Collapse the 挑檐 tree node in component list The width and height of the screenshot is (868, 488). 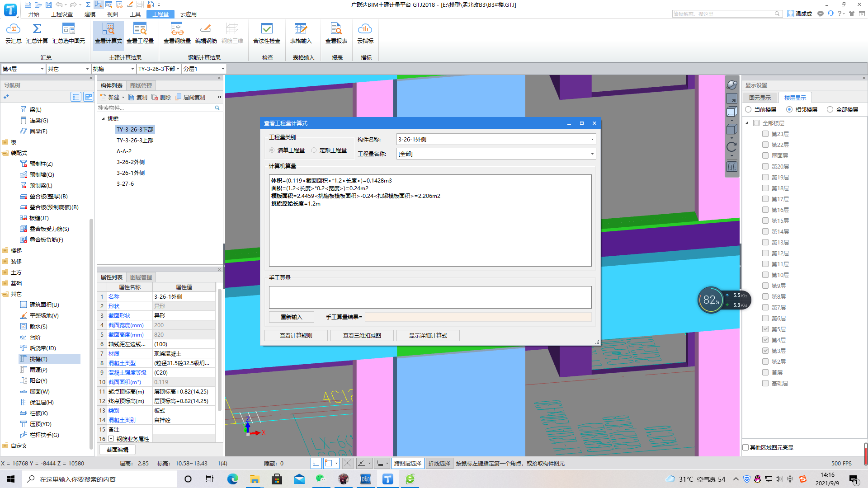(103, 119)
